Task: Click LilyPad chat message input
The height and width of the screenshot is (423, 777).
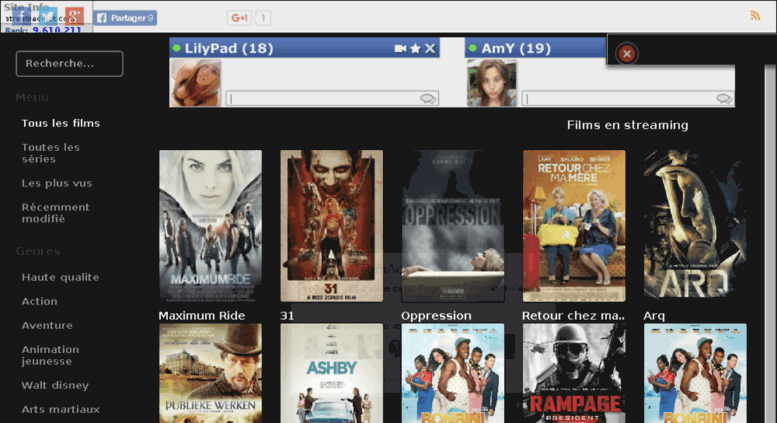Action: coord(332,99)
